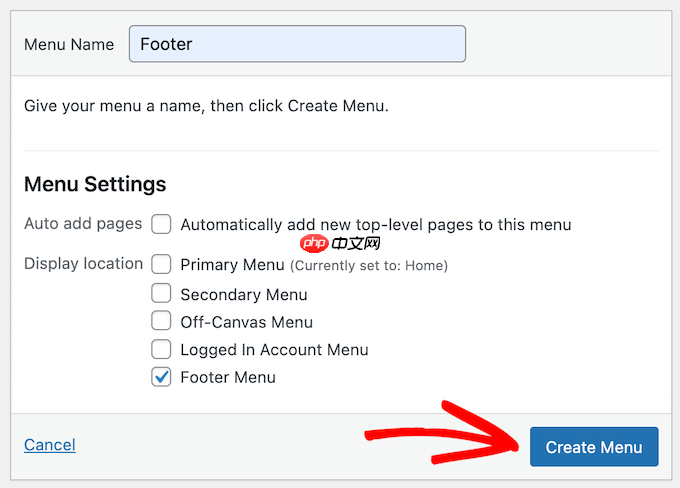Click the 'Logged In Account Menu' label text

[x=275, y=350]
